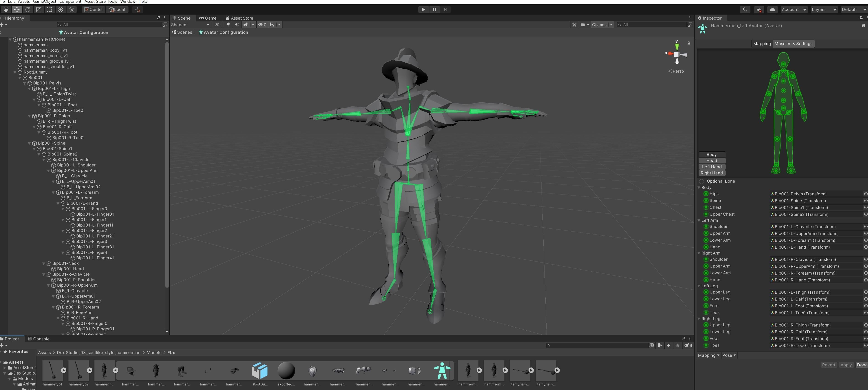Open the Pose dropdown
This screenshot has height=390, width=868.
(729, 355)
